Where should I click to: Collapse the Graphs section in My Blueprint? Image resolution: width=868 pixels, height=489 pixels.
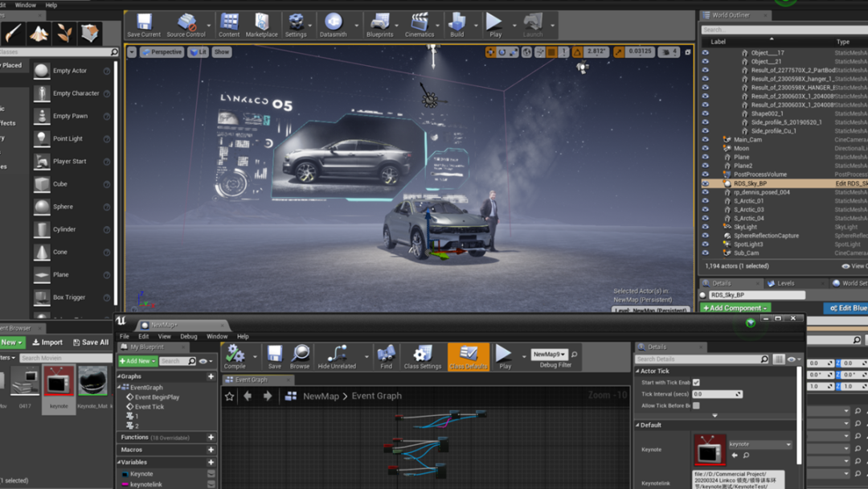[121, 376]
